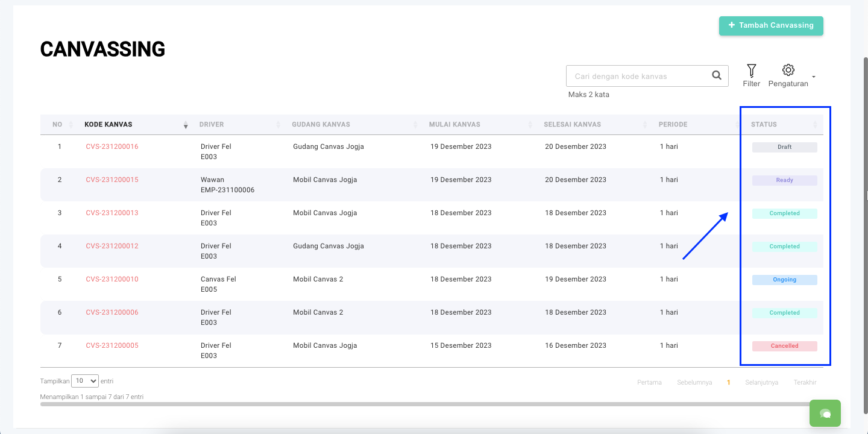
Task: Sort by Mulai Kanvas column header
Action: (454, 125)
